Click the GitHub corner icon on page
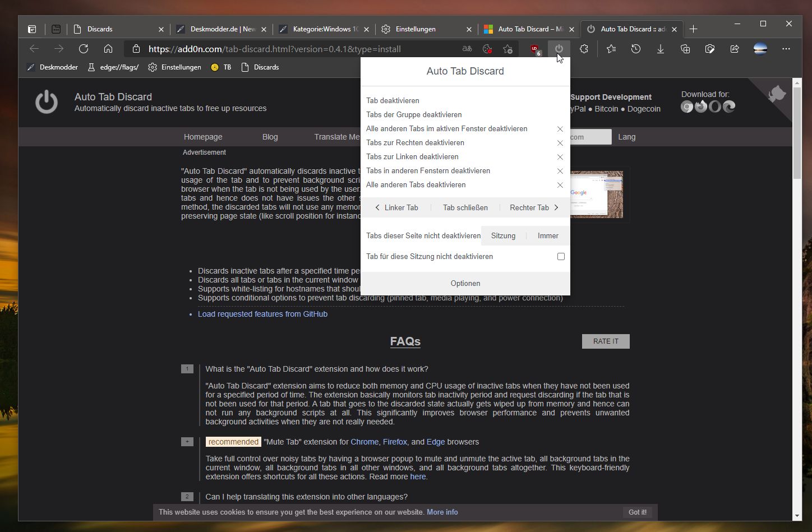This screenshot has height=532, width=812. point(777,94)
